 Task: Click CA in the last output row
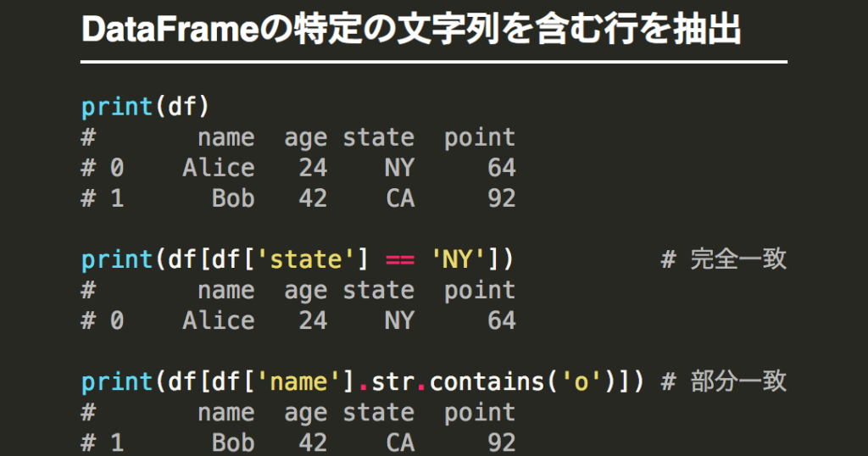[399, 442]
